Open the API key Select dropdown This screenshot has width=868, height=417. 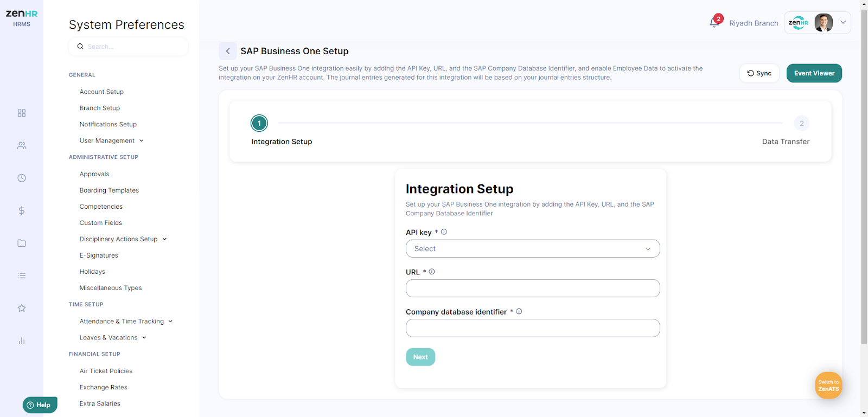(533, 248)
